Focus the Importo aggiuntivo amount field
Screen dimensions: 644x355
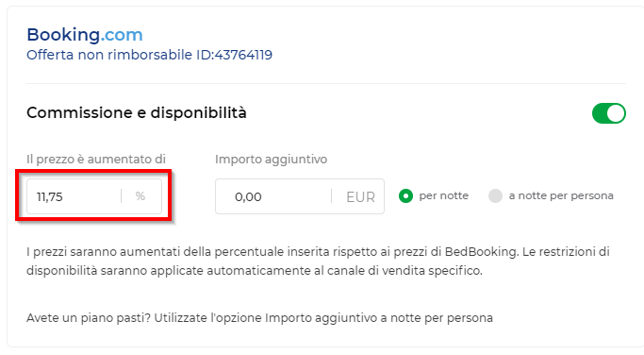pos(300,196)
